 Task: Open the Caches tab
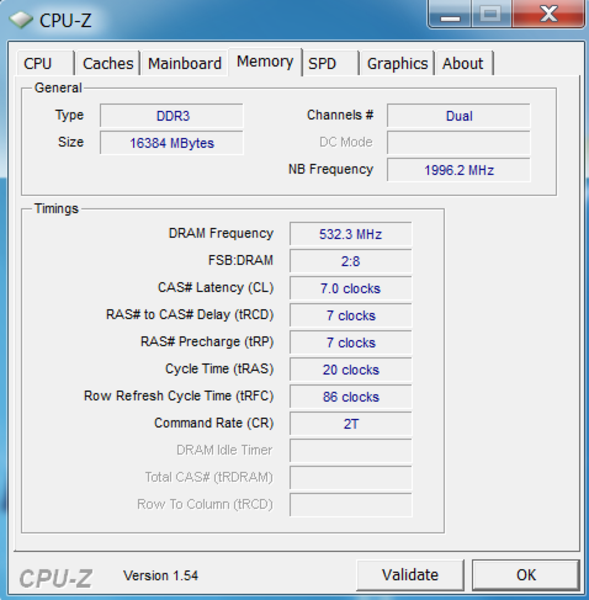(108, 63)
